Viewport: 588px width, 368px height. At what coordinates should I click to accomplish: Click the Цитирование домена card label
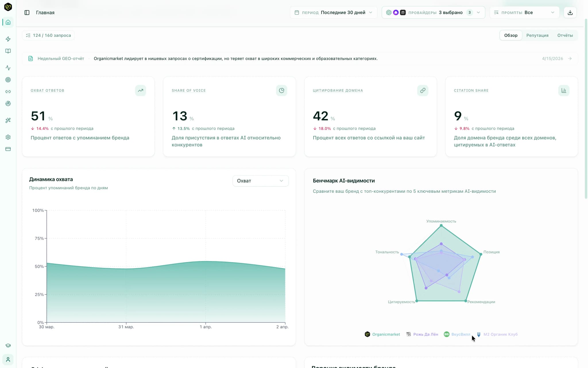click(338, 90)
